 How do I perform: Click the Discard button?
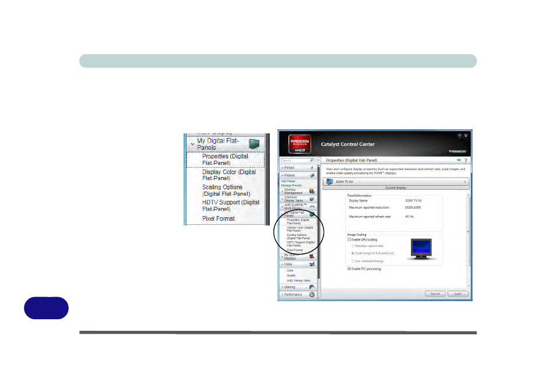[x=435, y=294]
